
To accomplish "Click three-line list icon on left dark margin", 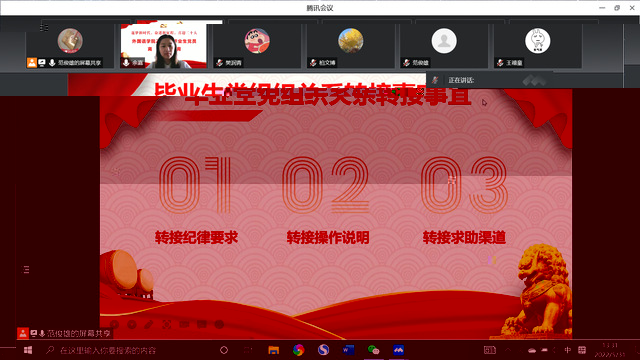I will (x=26, y=269).
